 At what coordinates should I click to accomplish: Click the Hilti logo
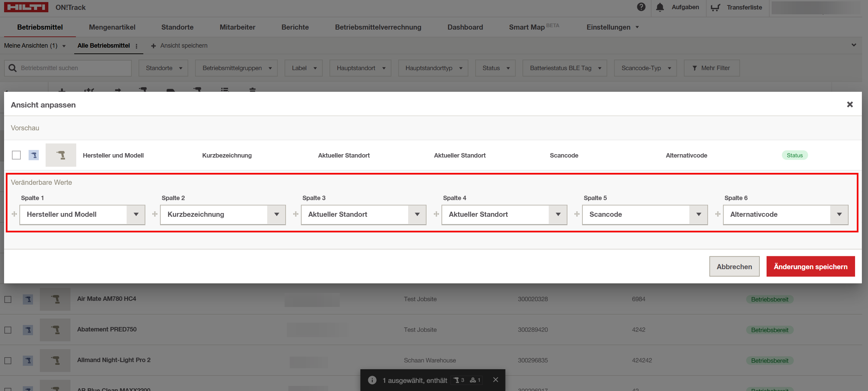(26, 7)
